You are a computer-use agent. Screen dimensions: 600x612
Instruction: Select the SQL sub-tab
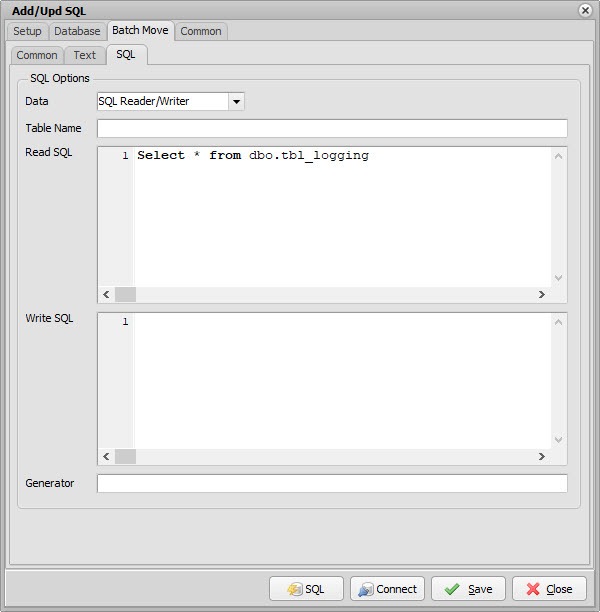(126, 55)
